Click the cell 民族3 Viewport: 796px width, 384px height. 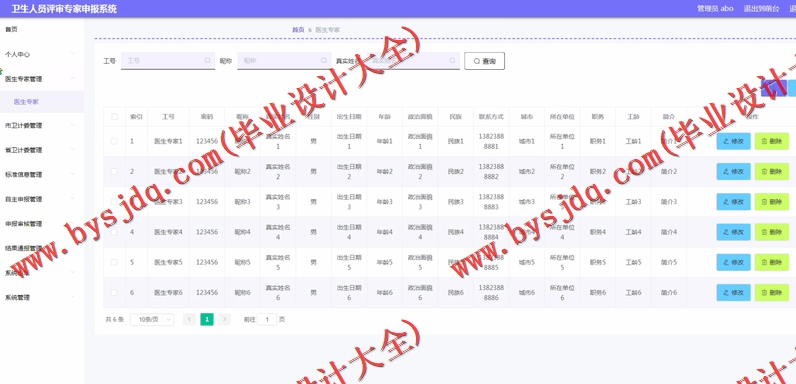(456, 202)
